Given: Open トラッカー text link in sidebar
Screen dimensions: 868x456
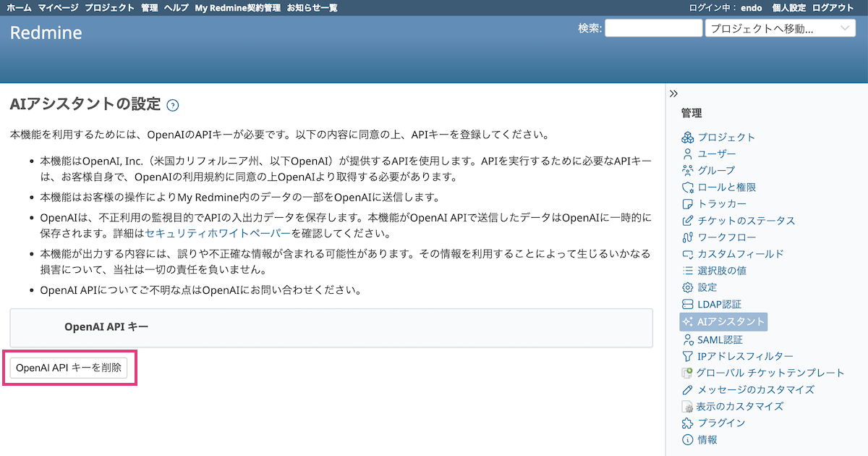Looking at the screenshot, I should point(722,204).
